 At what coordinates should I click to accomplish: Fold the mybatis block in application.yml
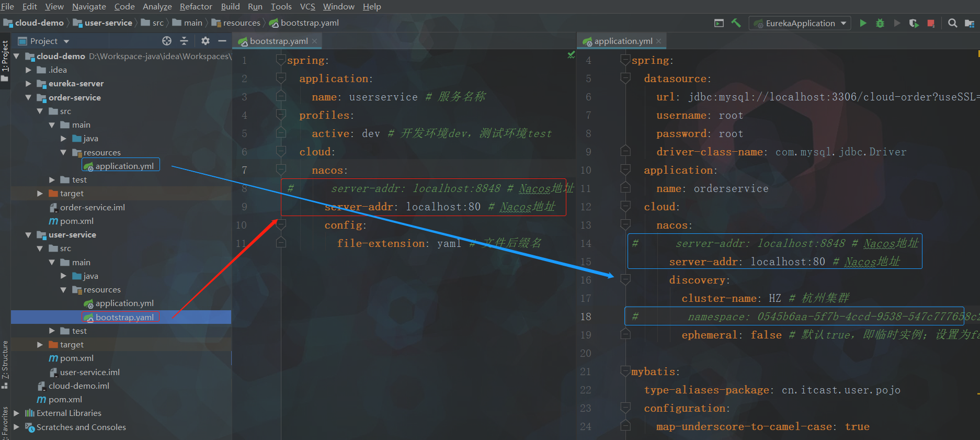click(625, 371)
